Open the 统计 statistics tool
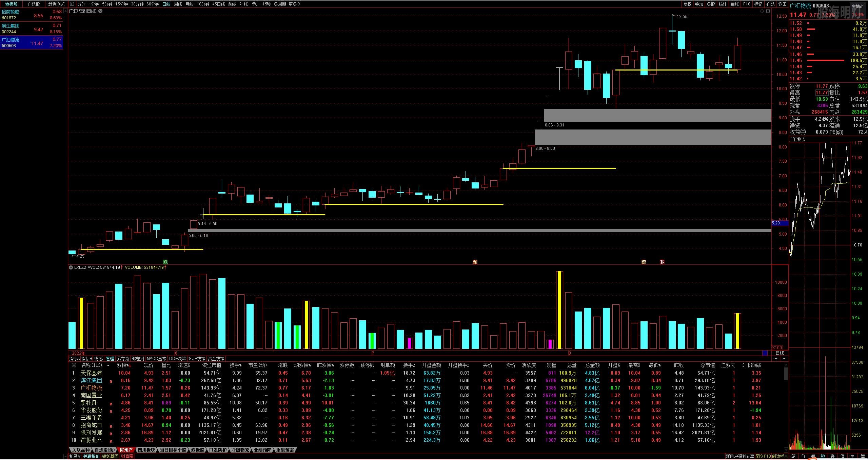868x460 pixels. pos(723,4)
